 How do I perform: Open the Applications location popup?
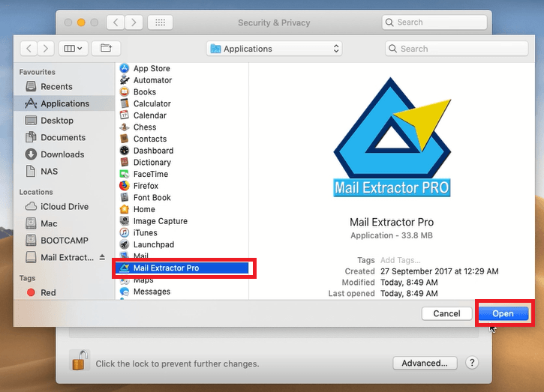[x=274, y=49]
